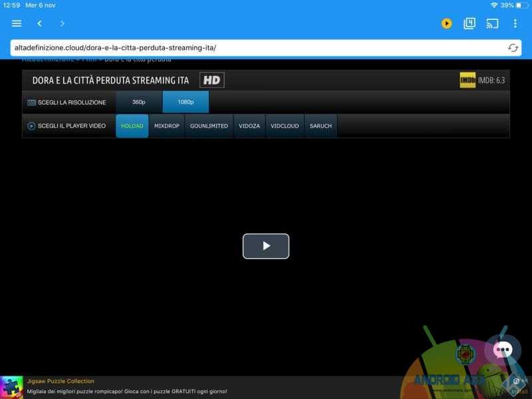Select the 360p resolution
532x399 pixels.
coord(139,102)
